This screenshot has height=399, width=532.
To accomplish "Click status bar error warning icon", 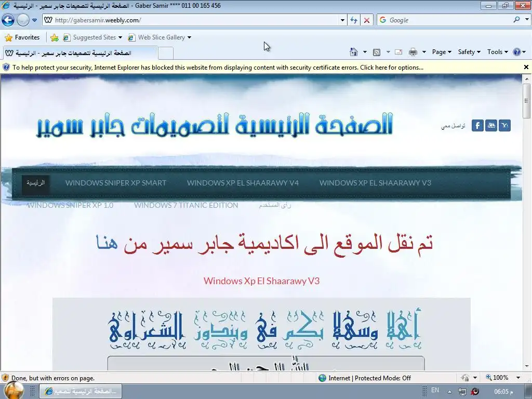I will 5,378.
